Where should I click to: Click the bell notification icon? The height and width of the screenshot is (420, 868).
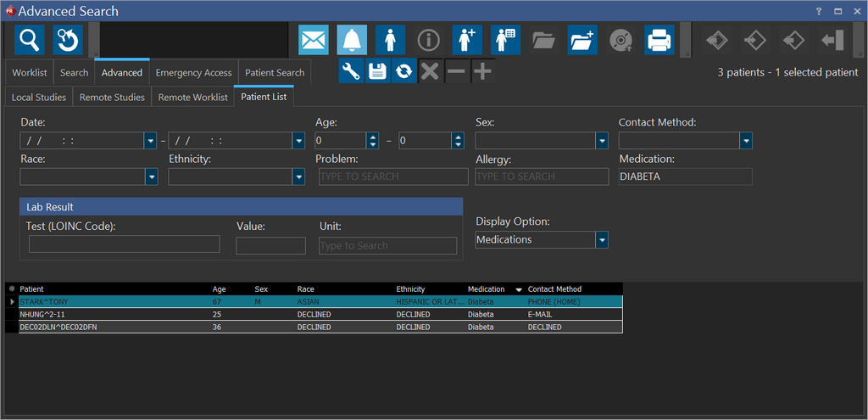[x=352, y=40]
